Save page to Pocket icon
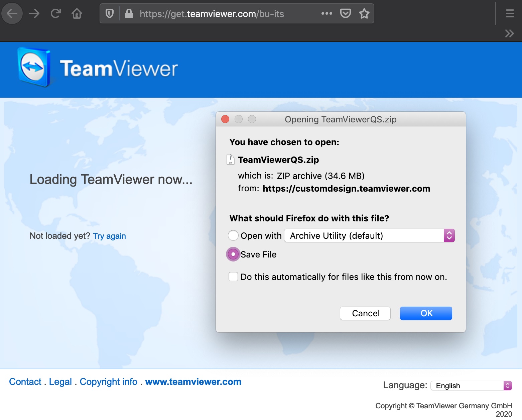The image size is (522, 420). 345,14
